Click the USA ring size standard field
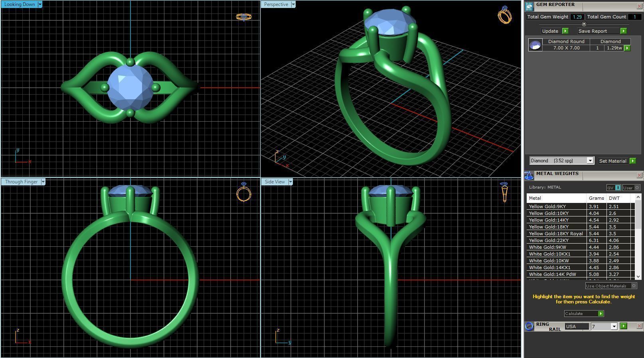This screenshot has height=358, width=644. (x=577, y=327)
